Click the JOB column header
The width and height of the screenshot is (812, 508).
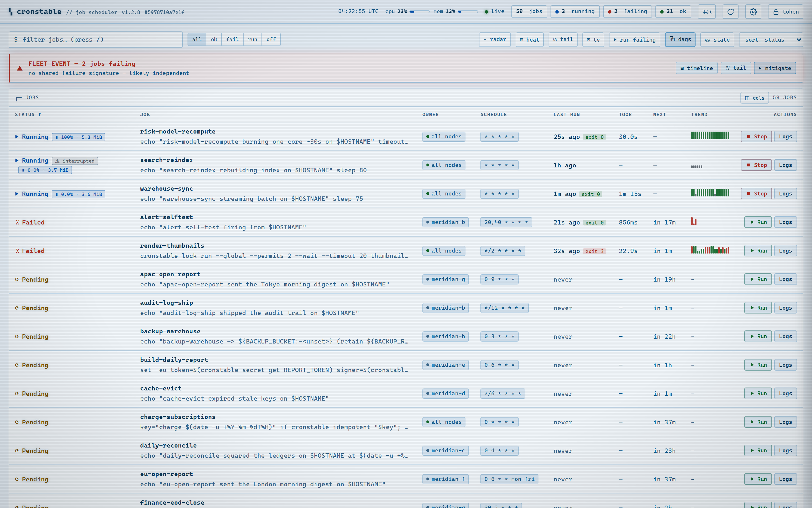point(145,115)
